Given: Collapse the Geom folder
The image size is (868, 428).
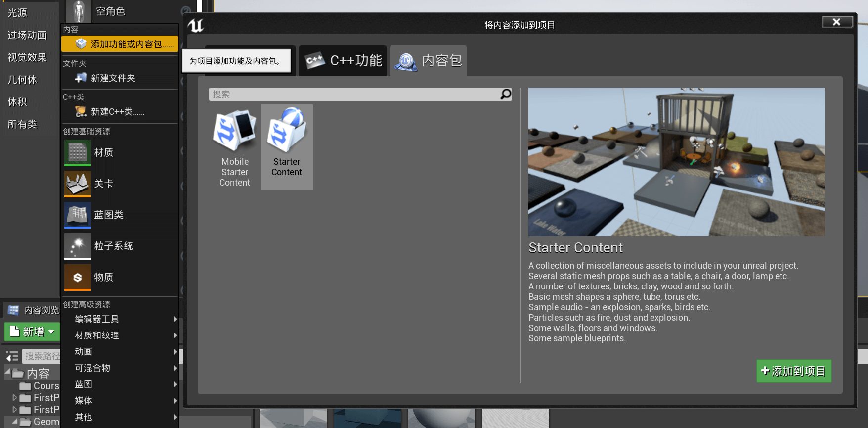Looking at the screenshot, I should pyautogui.click(x=14, y=422).
